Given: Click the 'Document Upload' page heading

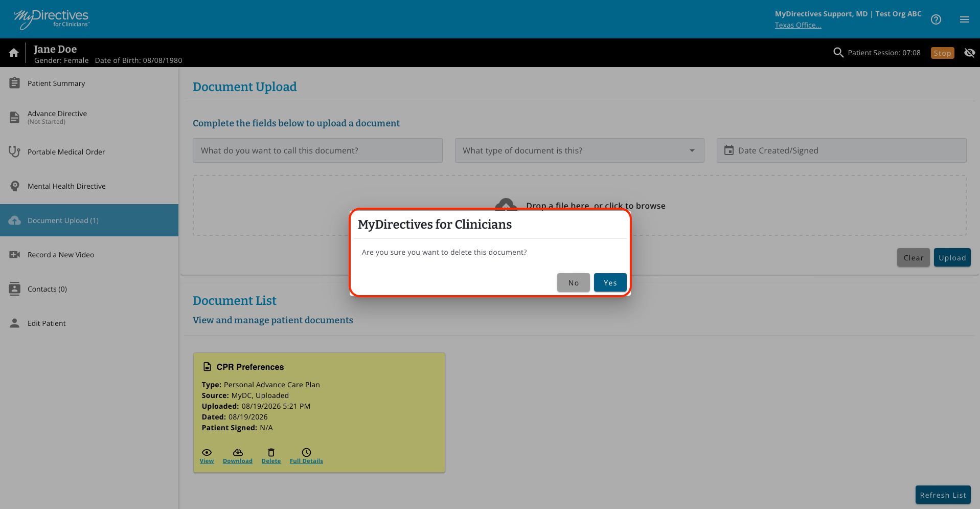Looking at the screenshot, I should [x=245, y=87].
